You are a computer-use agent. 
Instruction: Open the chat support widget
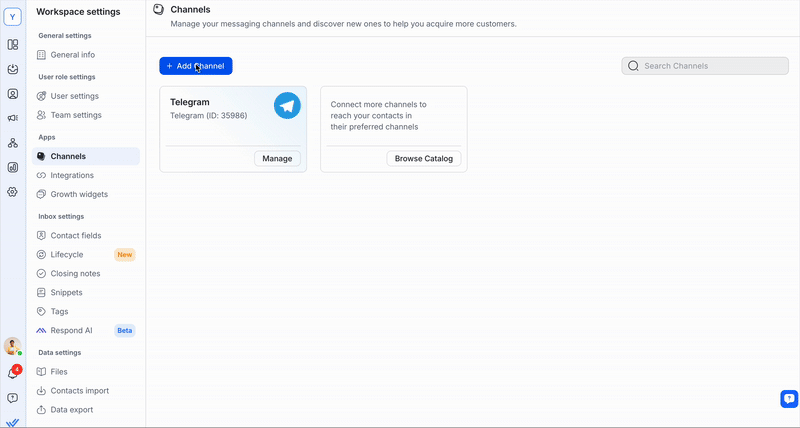(789, 399)
